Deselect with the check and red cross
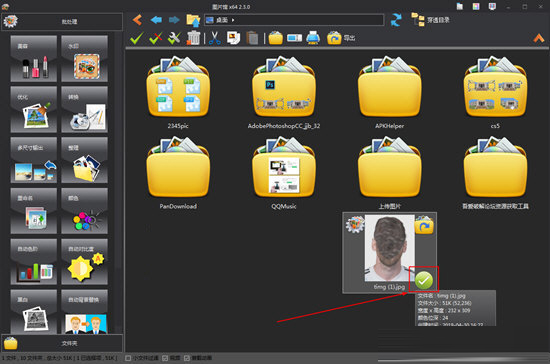 click(156, 38)
